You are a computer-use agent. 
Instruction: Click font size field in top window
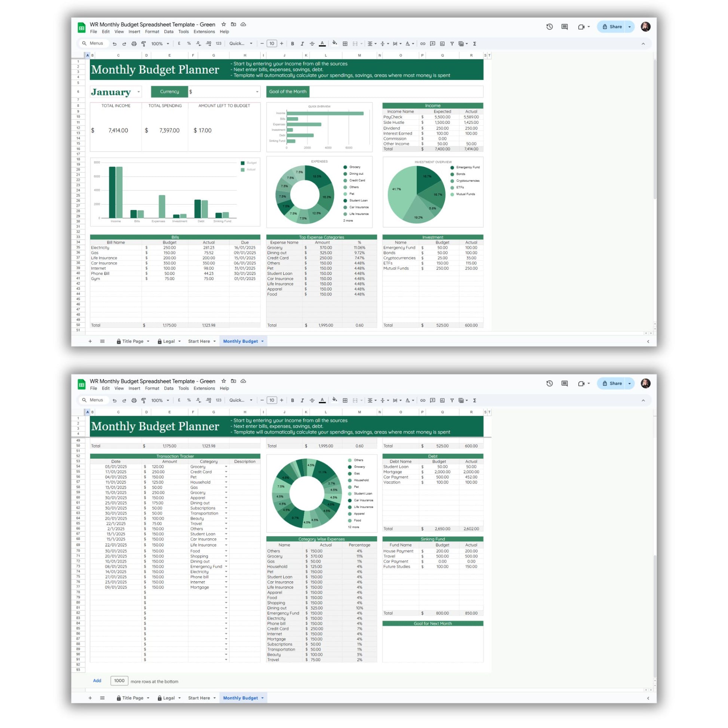[x=272, y=44]
